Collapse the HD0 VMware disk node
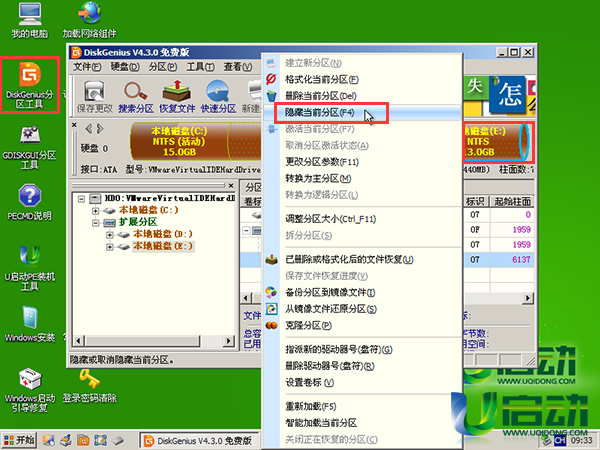Screen dimensions: 600x450 pyautogui.click(x=81, y=199)
